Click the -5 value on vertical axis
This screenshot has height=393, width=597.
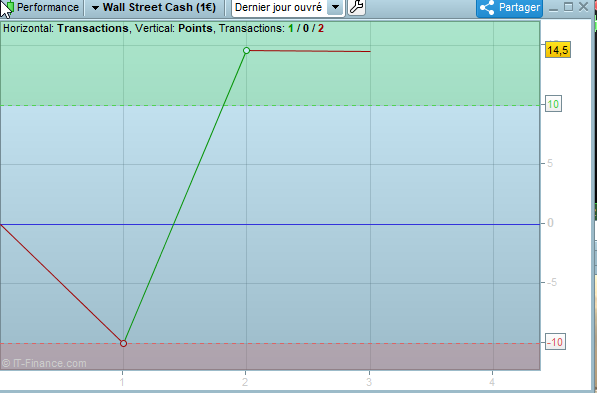(551, 282)
